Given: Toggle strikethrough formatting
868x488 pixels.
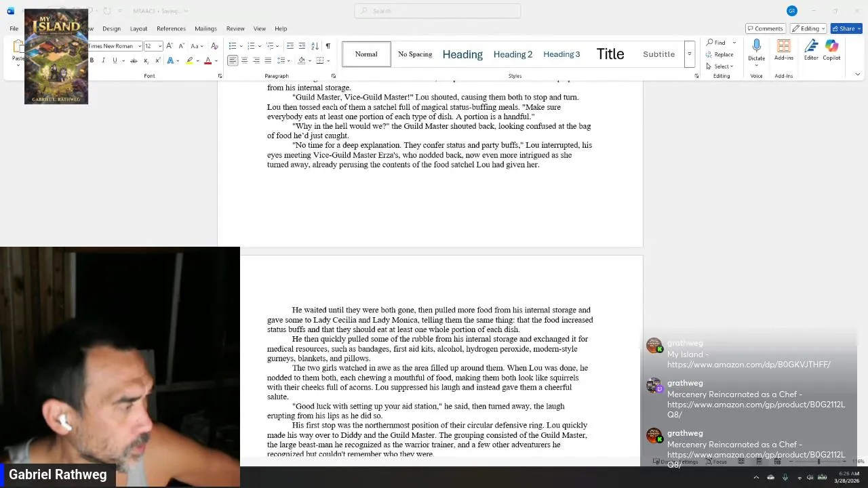Looking at the screenshot, I should [x=134, y=60].
